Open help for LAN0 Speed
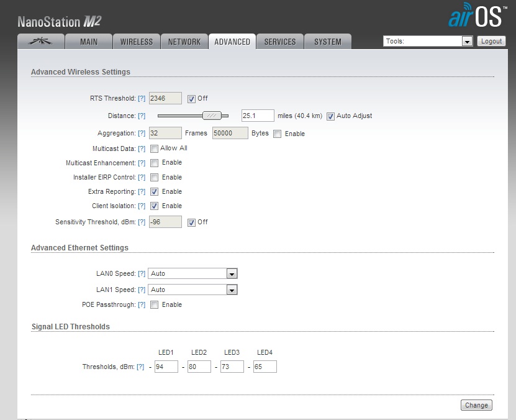Screen dimensions: 516x420 click(142, 273)
